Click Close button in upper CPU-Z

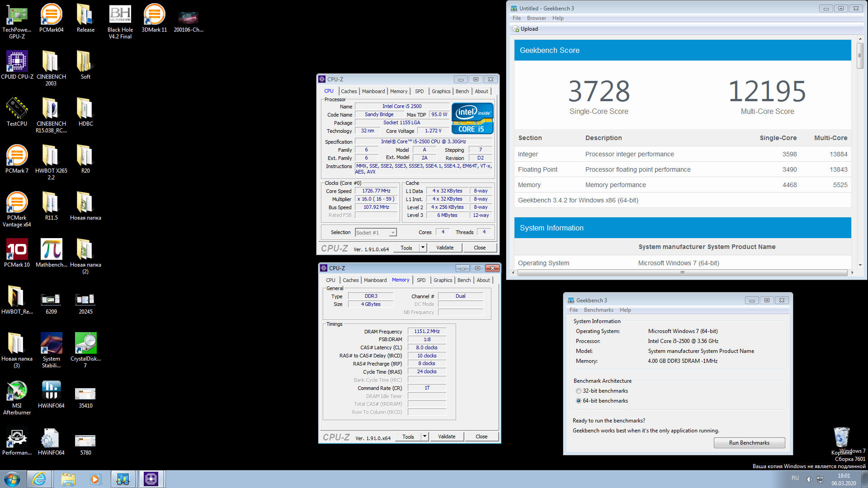480,248
